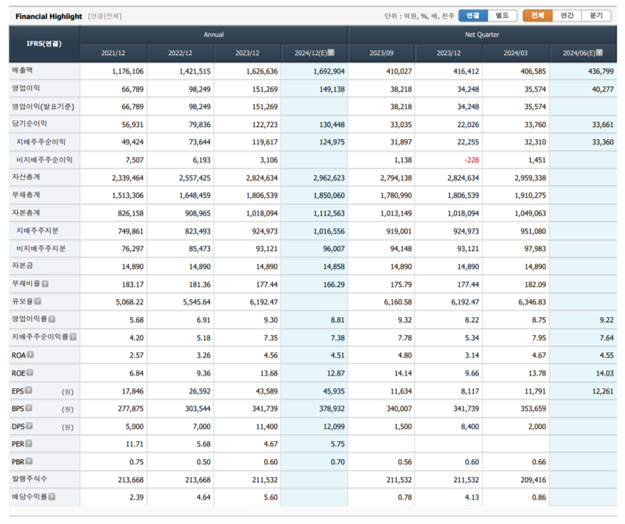Click the 166.29 debt ratio cell

[x=314, y=284]
